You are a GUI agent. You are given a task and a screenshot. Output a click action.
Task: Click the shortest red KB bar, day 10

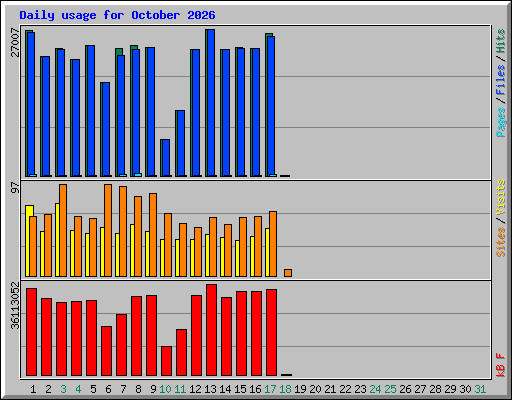(x=166, y=361)
